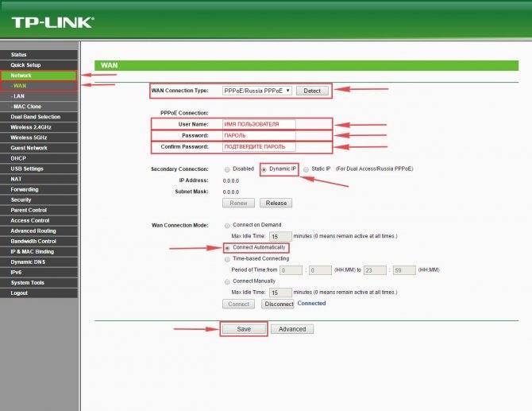Click the Password input field
Image resolution: width=532 pixels, height=411 pixels.
click(x=259, y=135)
